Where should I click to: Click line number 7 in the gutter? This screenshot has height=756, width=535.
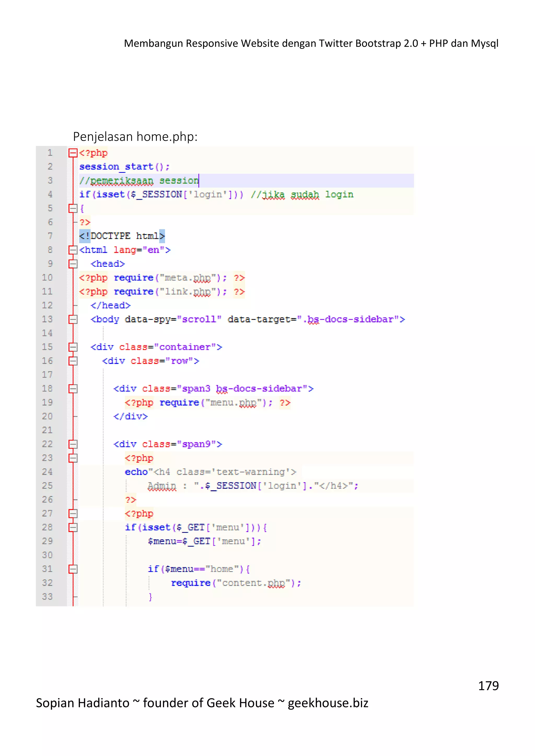click(x=50, y=236)
